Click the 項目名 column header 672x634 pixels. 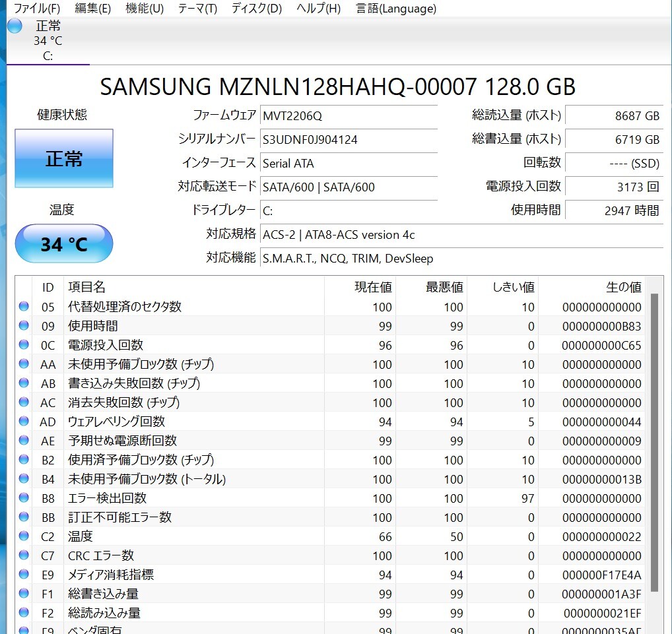[193, 287]
